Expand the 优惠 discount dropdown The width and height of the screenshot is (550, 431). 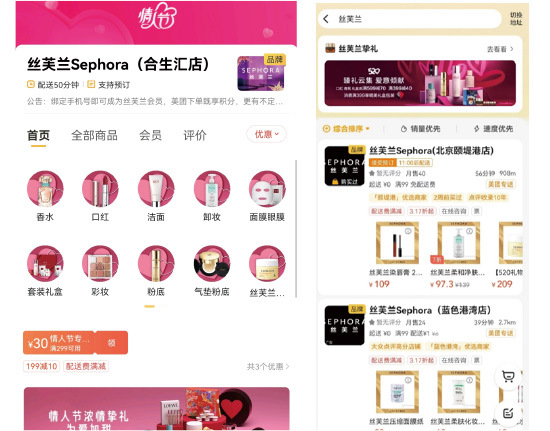tap(267, 134)
